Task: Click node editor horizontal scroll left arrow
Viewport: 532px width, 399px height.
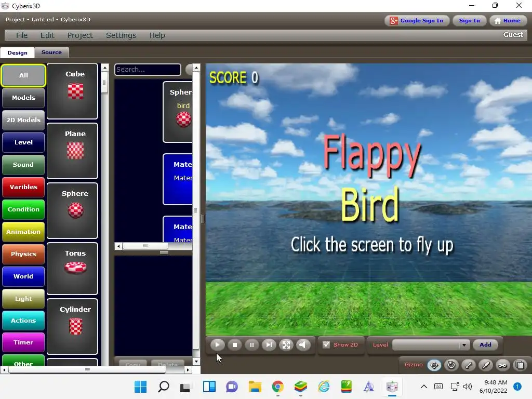Action: pyautogui.click(x=118, y=246)
